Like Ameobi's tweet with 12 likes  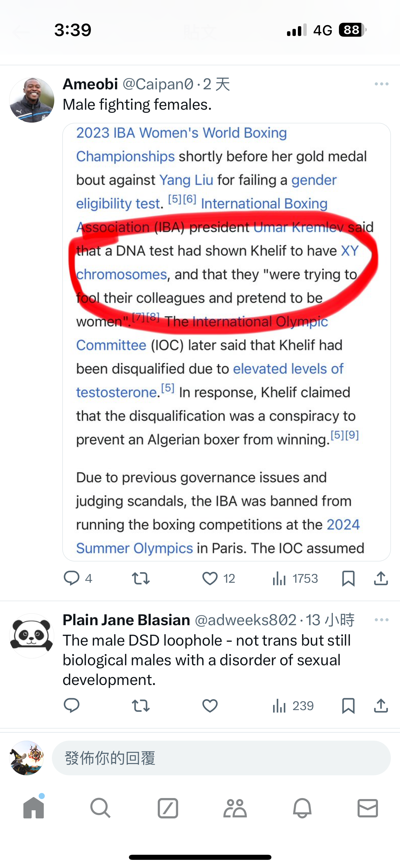coord(210,578)
